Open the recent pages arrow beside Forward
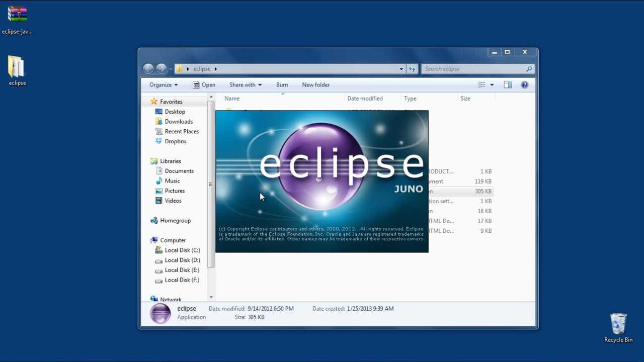 click(171, 69)
